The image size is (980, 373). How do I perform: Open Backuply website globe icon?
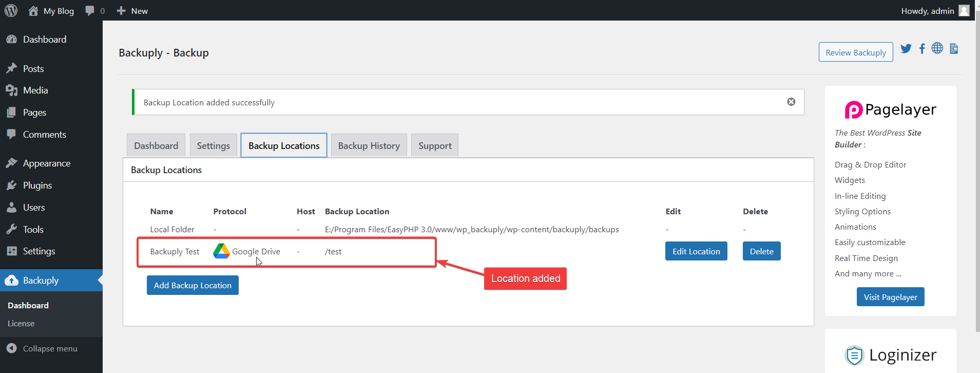(937, 48)
